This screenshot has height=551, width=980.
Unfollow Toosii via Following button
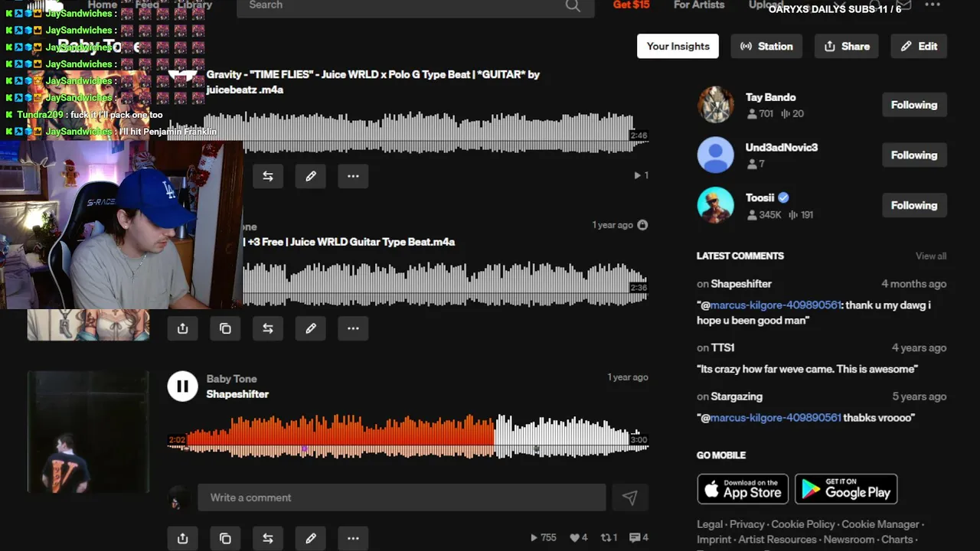point(914,205)
